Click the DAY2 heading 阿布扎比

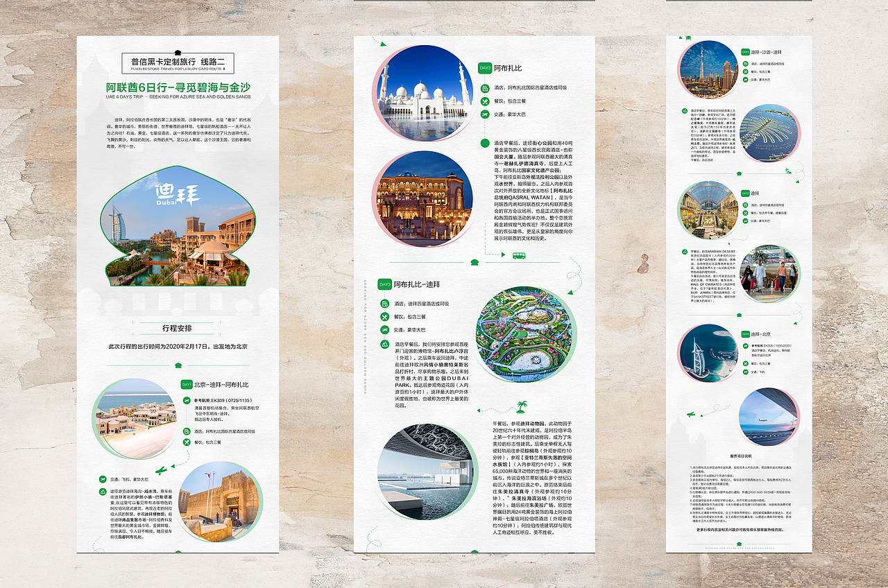pyautogui.click(x=508, y=68)
